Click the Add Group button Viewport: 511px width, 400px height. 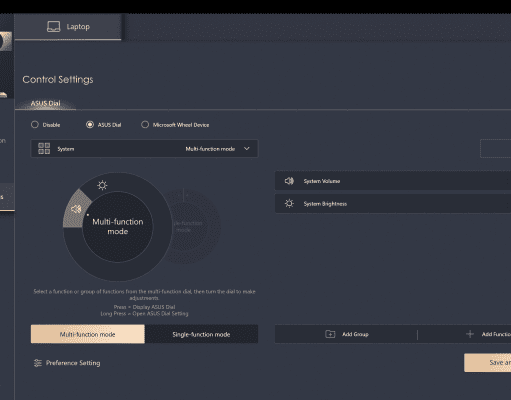click(346, 334)
